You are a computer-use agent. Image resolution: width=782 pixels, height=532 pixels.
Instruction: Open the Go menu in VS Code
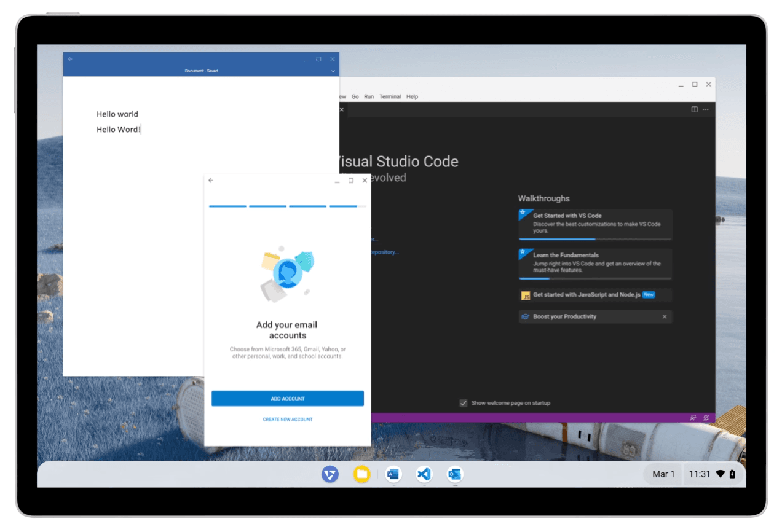point(355,97)
